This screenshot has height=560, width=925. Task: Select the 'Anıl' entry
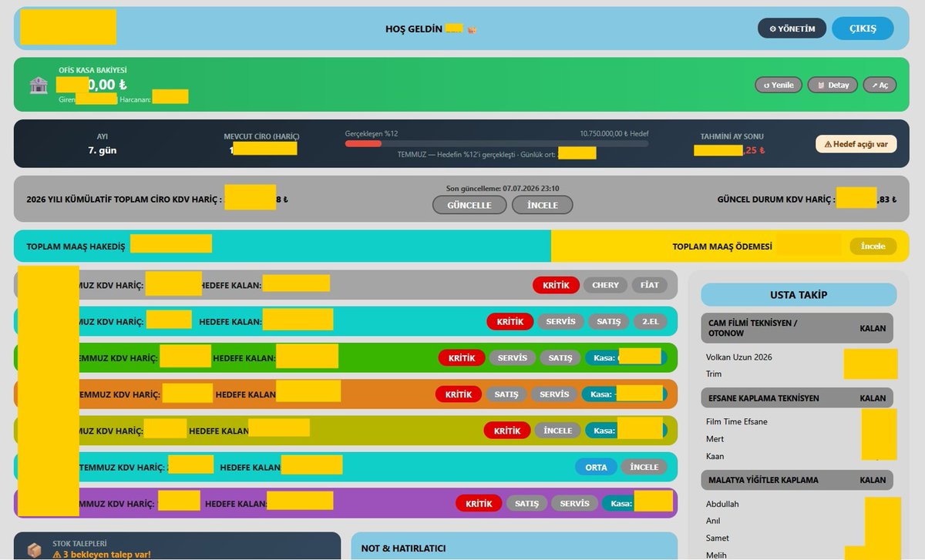[x=714, y=521]
